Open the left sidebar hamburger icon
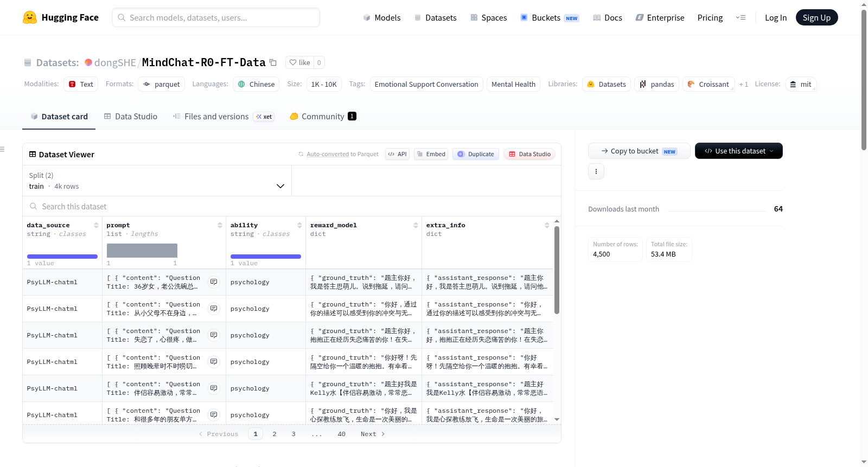 point(2,149)
